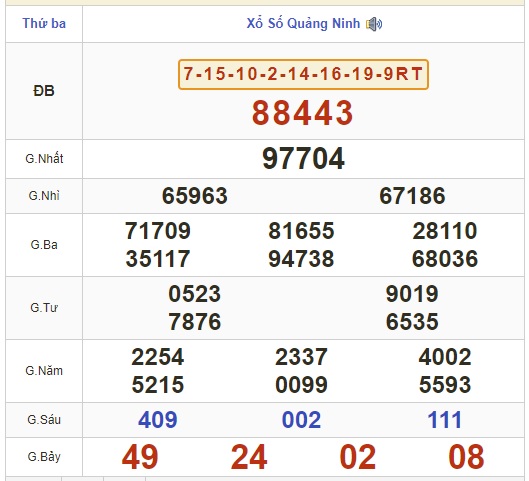
Task: Select sixth prize number 111
Action: 445,420
